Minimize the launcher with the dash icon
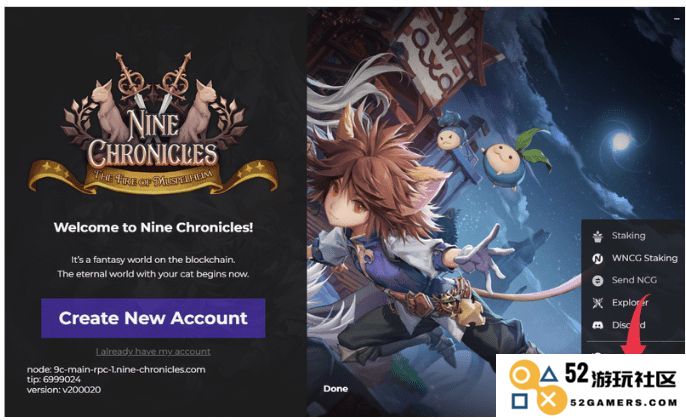 click(x=677, y=19)
